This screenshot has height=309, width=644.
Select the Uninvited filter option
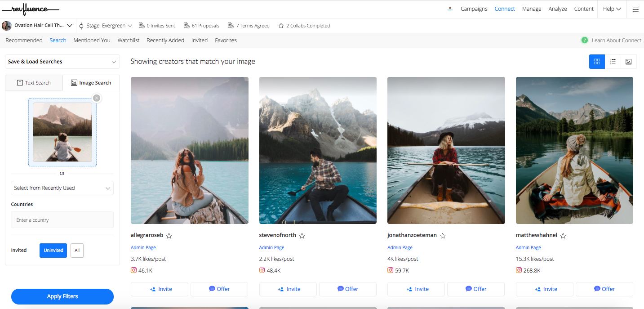(53, 250)
